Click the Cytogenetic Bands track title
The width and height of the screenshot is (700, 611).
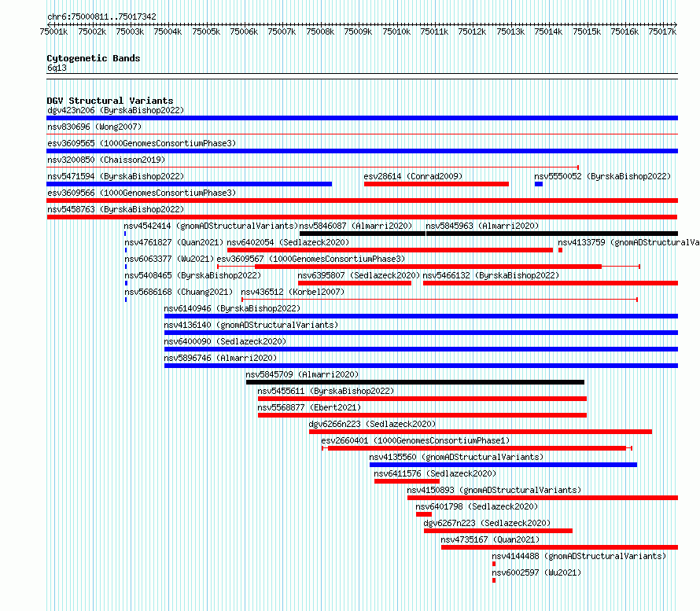pyautogui.click(x=94, y=58)
